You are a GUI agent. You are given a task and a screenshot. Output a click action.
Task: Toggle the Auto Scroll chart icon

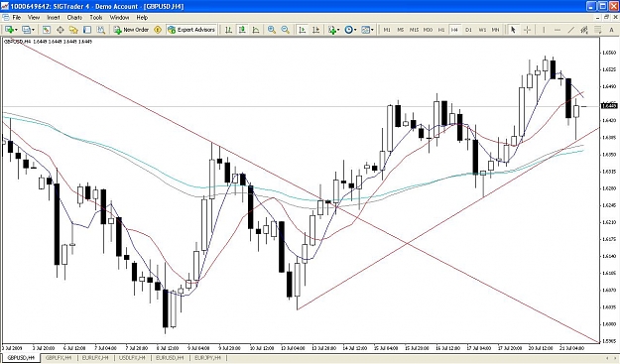303,30
